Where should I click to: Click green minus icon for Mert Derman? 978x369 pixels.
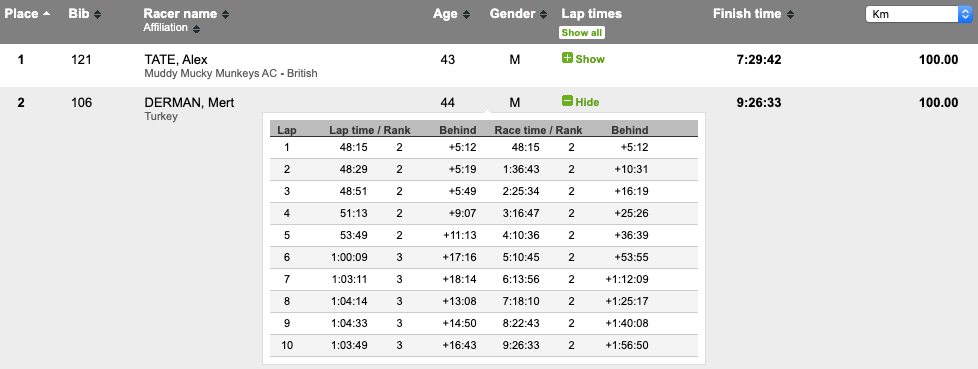[568, 101]
